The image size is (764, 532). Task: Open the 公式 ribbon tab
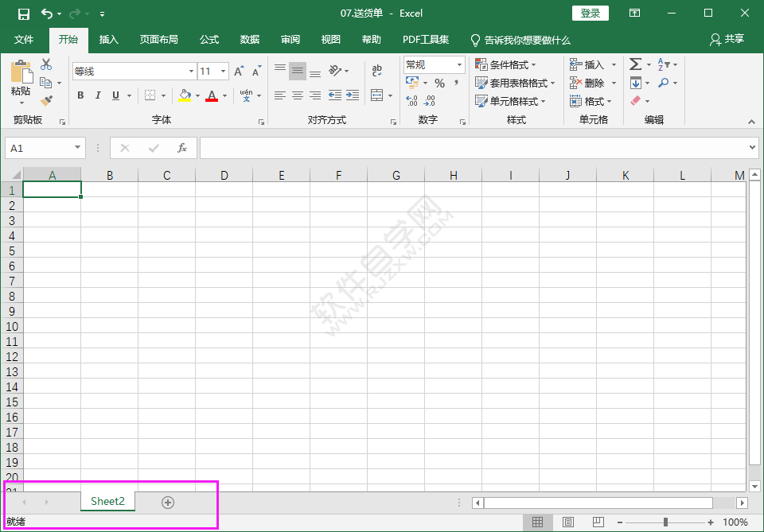point(209,39)
